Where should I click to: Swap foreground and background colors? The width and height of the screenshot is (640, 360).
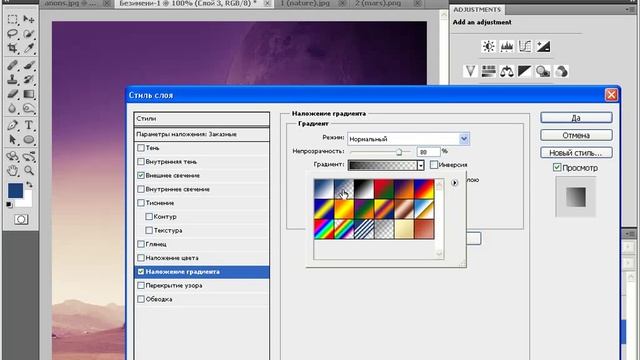(x=29, y=185)
